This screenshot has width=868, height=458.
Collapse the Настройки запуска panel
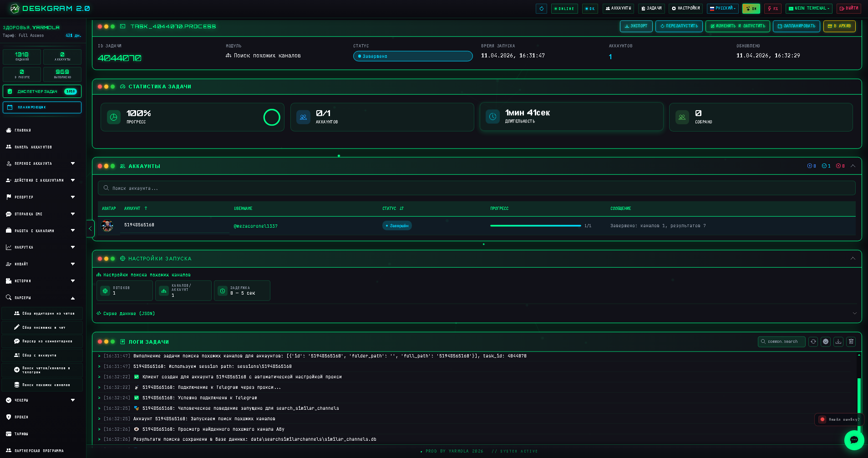[x=853, y=259]
